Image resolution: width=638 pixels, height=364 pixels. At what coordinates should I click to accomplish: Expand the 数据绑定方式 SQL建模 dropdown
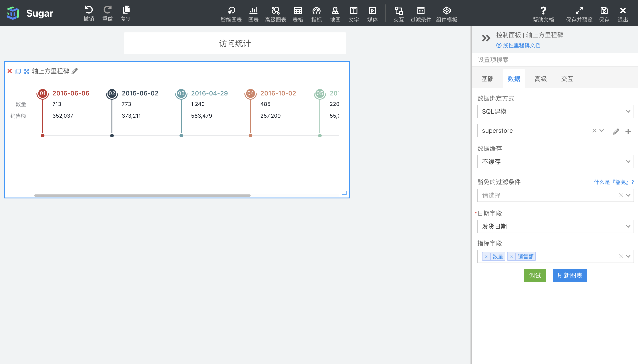click(555, 111)
